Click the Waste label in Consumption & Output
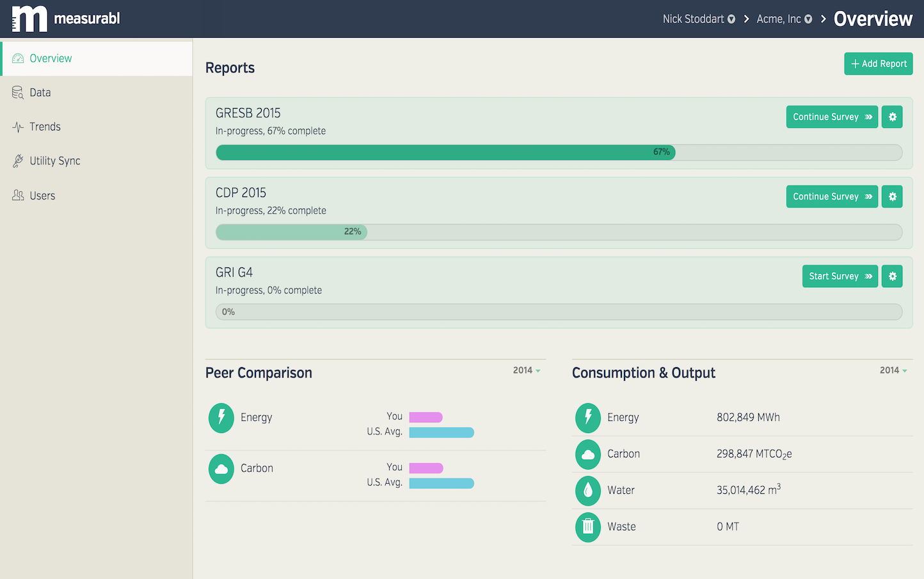The width and height of the screenshot is (924, 579). (621, 527)
